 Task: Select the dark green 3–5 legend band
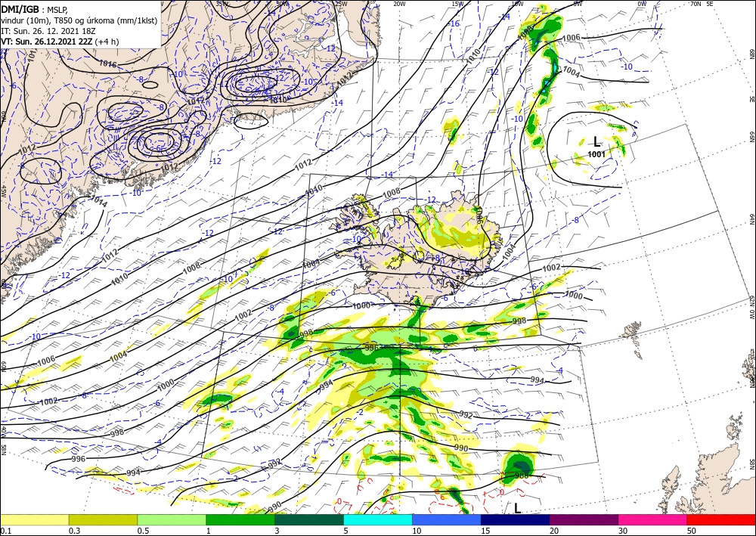tap(309, 519)
